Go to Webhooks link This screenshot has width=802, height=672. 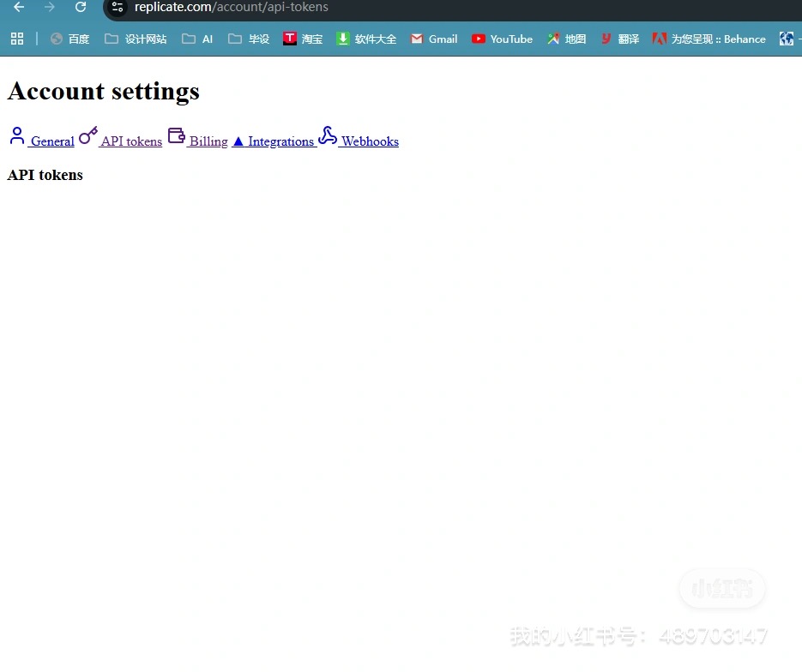click(x=370, y=141)
